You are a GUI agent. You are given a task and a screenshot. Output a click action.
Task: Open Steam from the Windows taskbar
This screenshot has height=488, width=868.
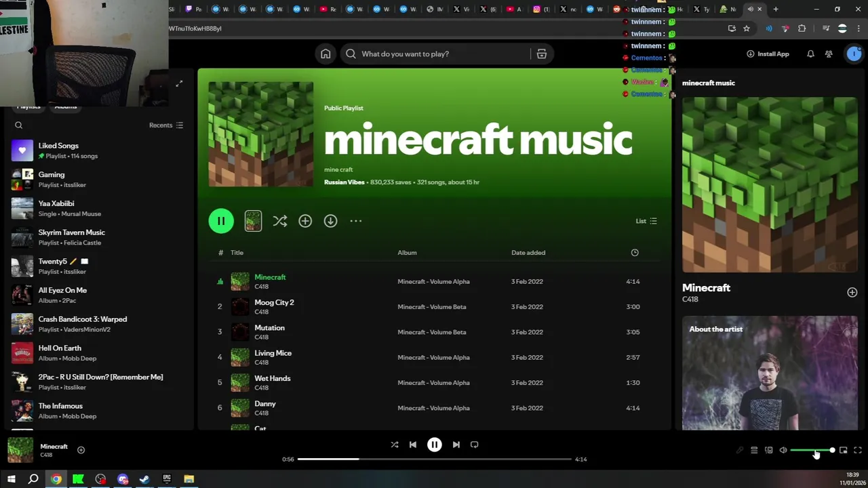144,479
